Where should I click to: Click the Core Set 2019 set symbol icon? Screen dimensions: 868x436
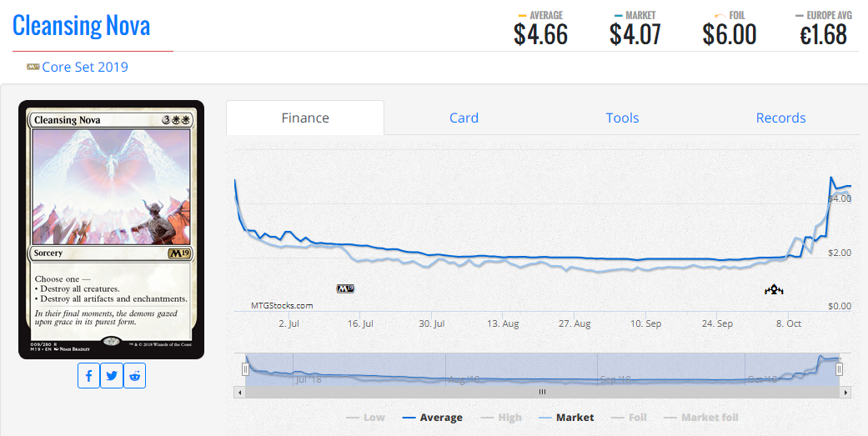click(x=33, y=67)
